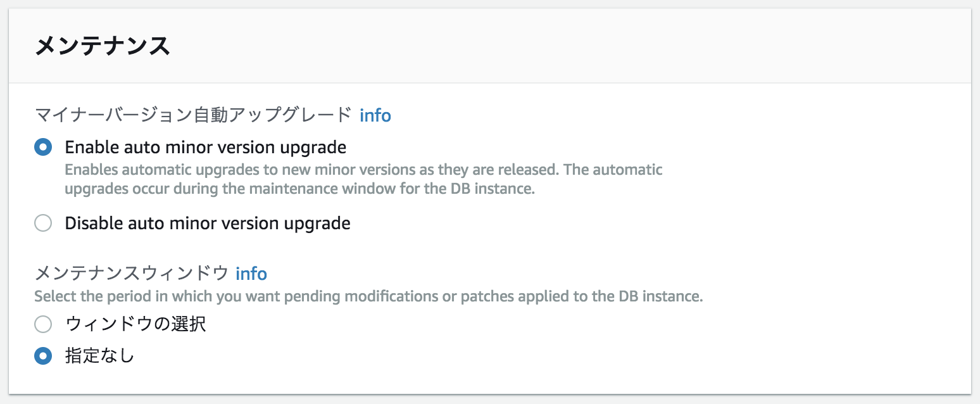Viewport: 980px width, 404px height.
Task: Click the メンテナンス section heading
Action: pyautogui.click(x=102, y=46)
